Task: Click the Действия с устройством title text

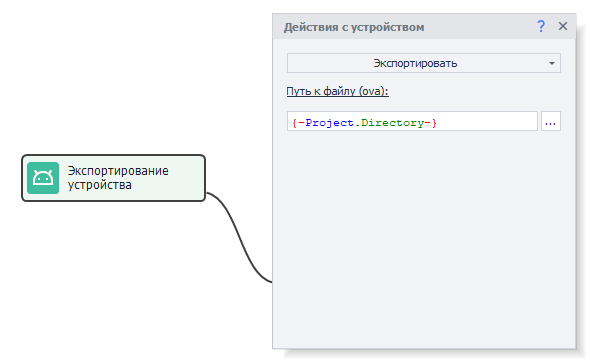Action: click(x=354, y=27)
